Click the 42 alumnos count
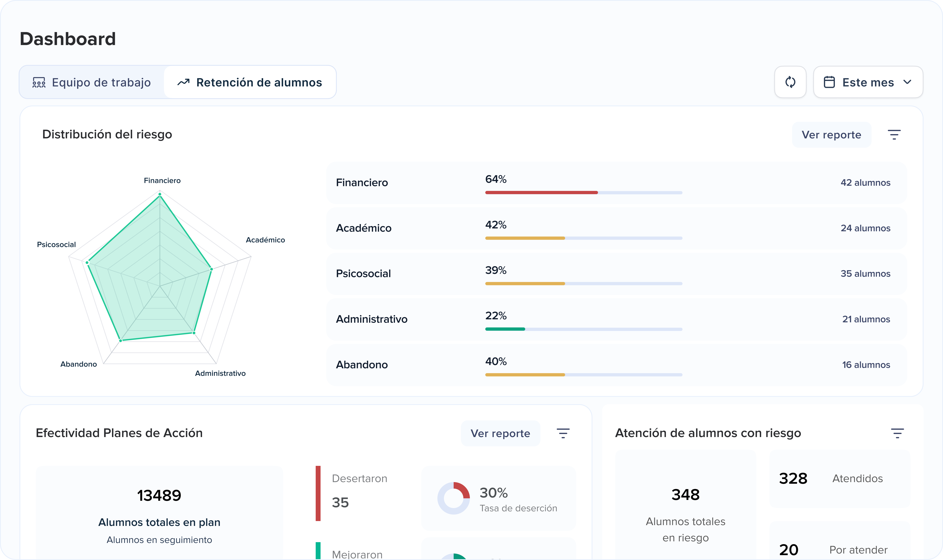943x560 pixels. 865,183
